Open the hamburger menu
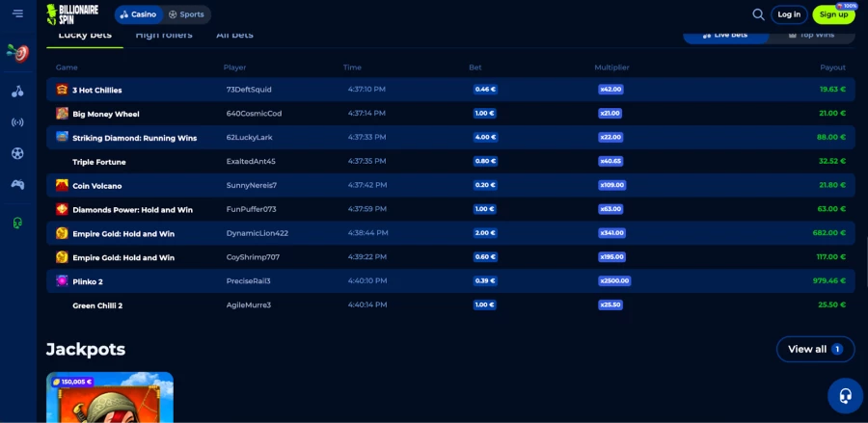 coord(17,13)
